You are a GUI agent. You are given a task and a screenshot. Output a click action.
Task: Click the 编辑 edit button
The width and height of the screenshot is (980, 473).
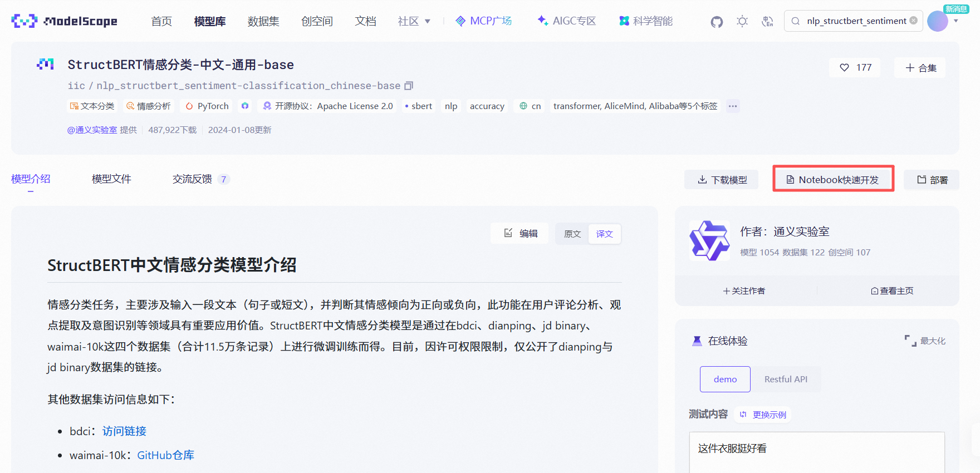point(520,233)
